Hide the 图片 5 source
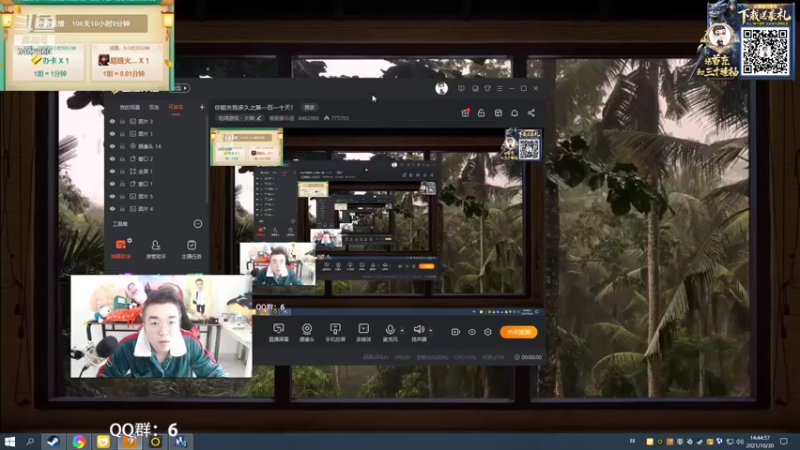The width and height of the screenshot is (800, 450). (x=112, y=196)
